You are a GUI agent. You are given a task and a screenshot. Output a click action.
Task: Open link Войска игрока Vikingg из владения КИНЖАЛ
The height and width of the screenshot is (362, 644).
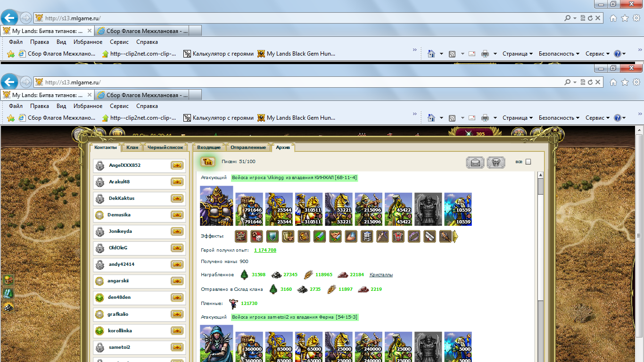(294, 178)
